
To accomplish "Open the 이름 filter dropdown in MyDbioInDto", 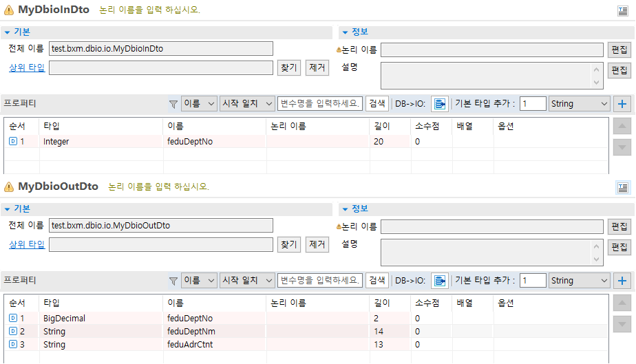I will pos(199,104).
